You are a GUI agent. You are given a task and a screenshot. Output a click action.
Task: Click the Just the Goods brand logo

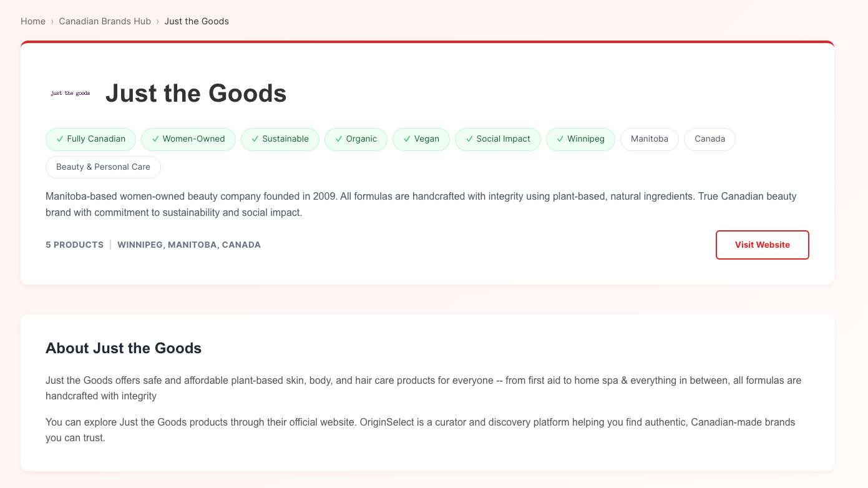[x=69, y=92]
